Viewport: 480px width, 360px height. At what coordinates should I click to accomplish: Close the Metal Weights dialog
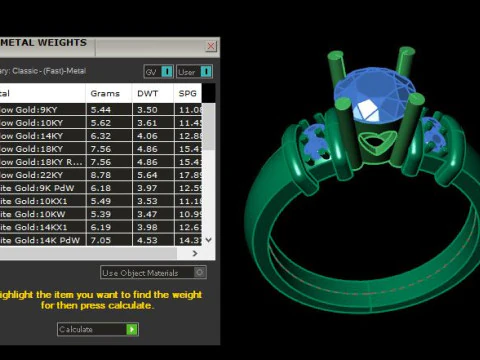(211, 46)
